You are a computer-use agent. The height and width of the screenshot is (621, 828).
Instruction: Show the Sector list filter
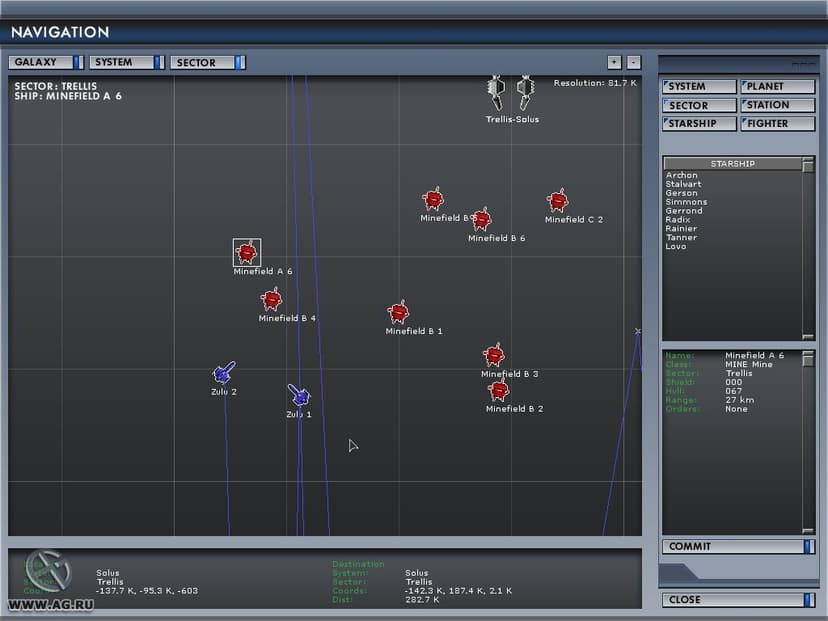coord(699,105)
